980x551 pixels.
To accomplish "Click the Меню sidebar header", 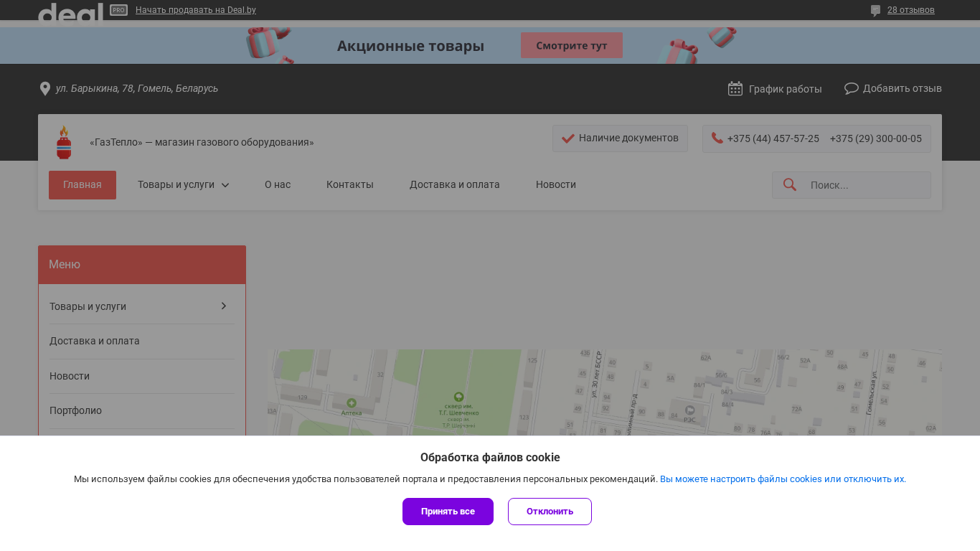I will click(142, 265).
